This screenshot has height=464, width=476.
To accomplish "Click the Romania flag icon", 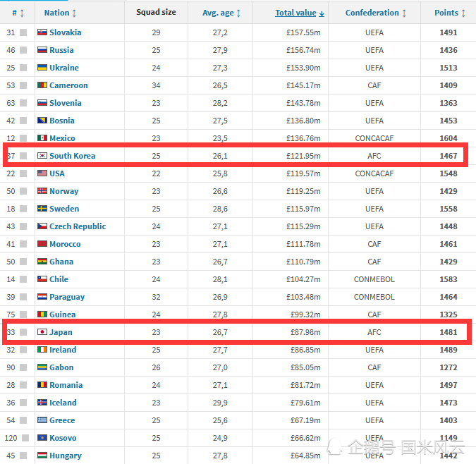I will tap(42, 384).
